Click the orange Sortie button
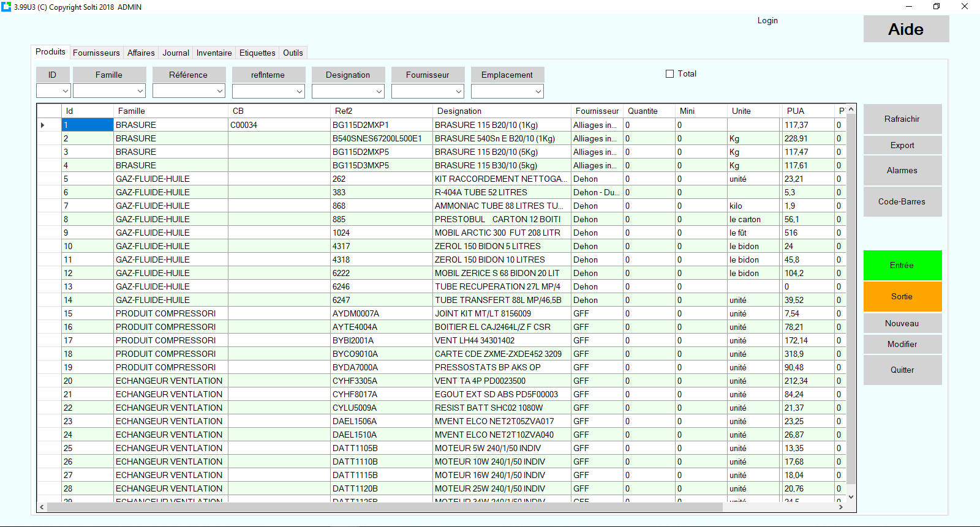The width and height of the screenshot is (980, 527). click(902, 296)
